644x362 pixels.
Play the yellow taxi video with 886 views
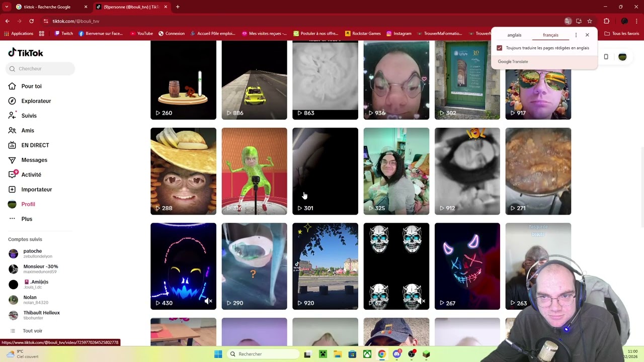point(254,80)
